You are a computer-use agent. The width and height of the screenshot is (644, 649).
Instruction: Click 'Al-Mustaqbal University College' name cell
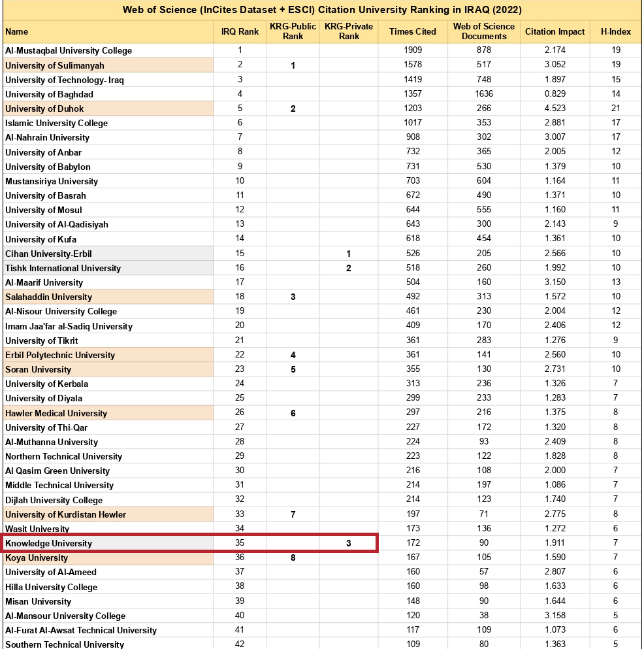108,50
